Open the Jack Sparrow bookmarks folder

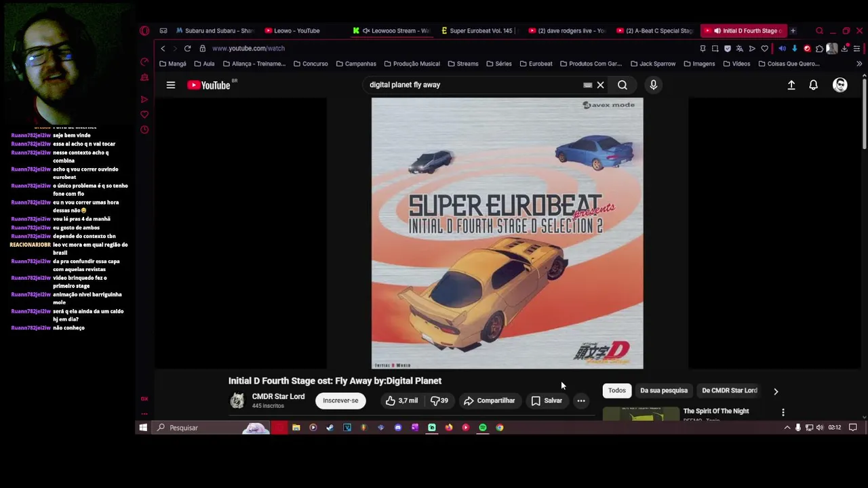pos(653,64)
